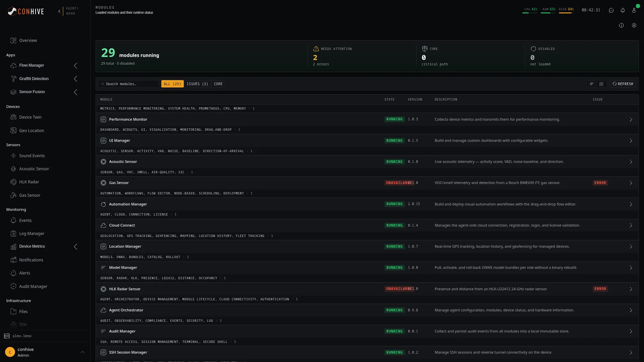Click the REFRESH button
The height and width of the screenshot is (362, 644).
[623, 84]
